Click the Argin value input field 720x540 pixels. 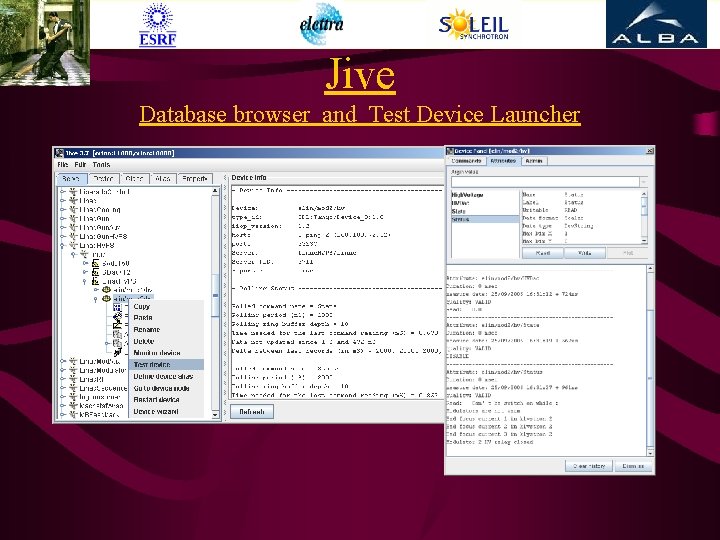tap(545, 182)
